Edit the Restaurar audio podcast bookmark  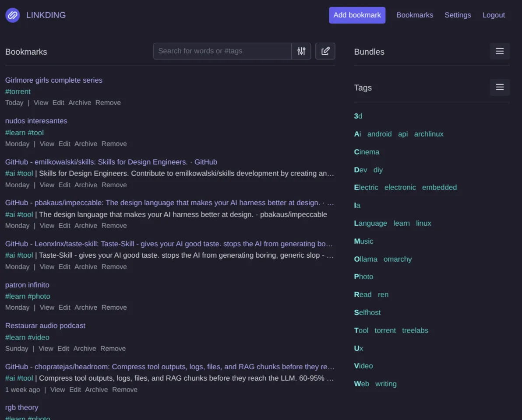tap(63, 349)
